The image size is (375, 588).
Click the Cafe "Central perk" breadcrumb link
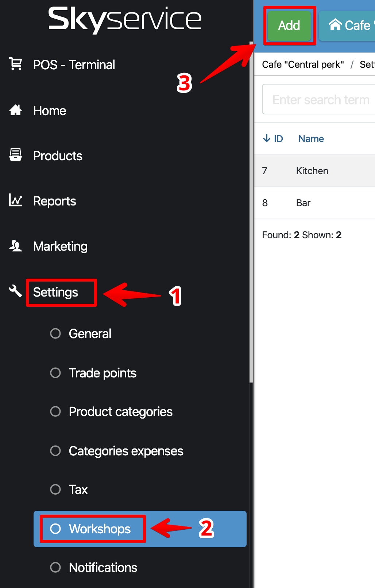303,64
